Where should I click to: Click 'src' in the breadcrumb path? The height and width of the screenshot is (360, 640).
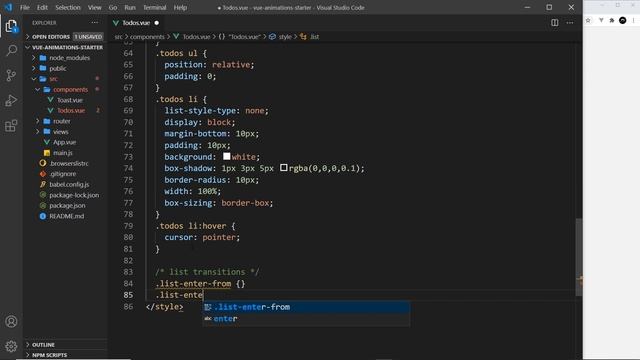[x=118, y=37]
